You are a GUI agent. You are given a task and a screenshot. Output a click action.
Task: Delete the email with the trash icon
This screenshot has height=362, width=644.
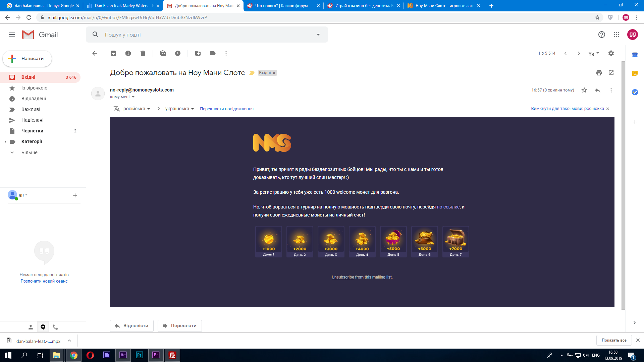tap(143, 53)
